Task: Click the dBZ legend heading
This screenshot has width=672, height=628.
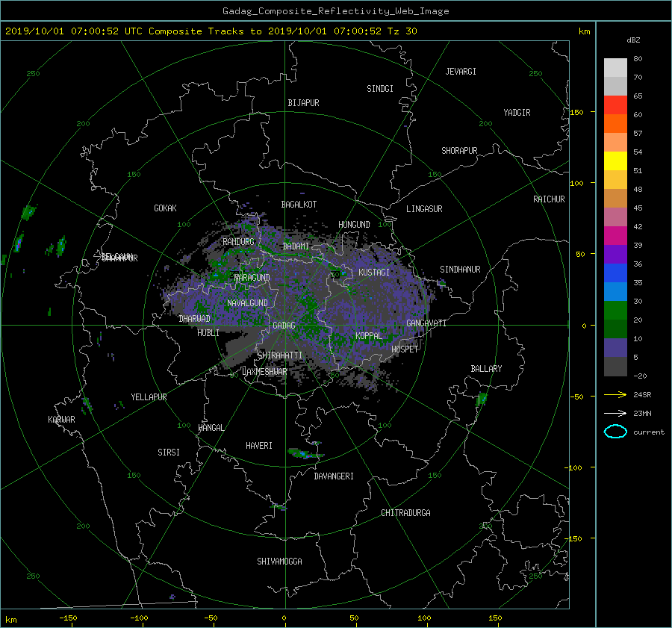Action: (633, 40)
